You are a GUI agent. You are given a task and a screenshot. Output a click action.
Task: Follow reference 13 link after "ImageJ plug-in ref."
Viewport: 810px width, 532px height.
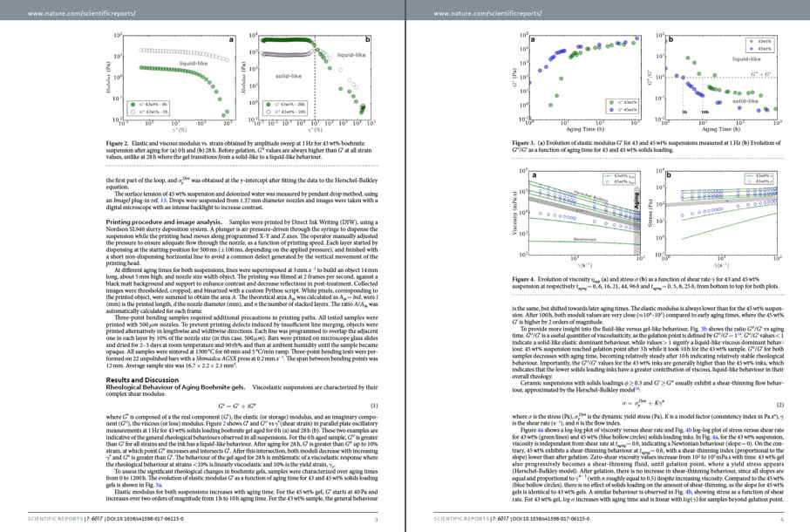tap(163, 201)
